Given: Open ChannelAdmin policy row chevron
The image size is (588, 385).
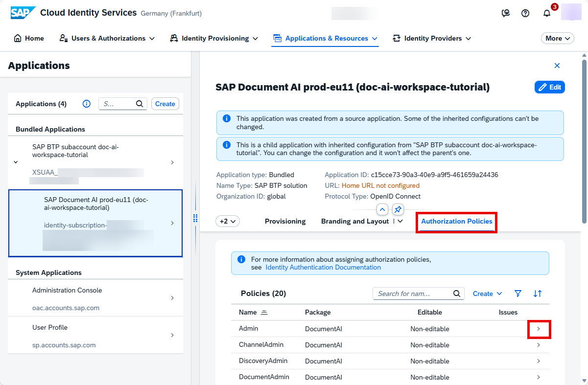Looking at the screenshot, I should coord(539,345).
